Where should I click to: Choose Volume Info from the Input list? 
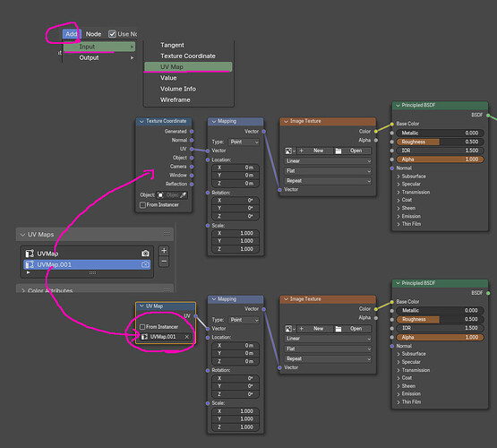tap(178, 89)
